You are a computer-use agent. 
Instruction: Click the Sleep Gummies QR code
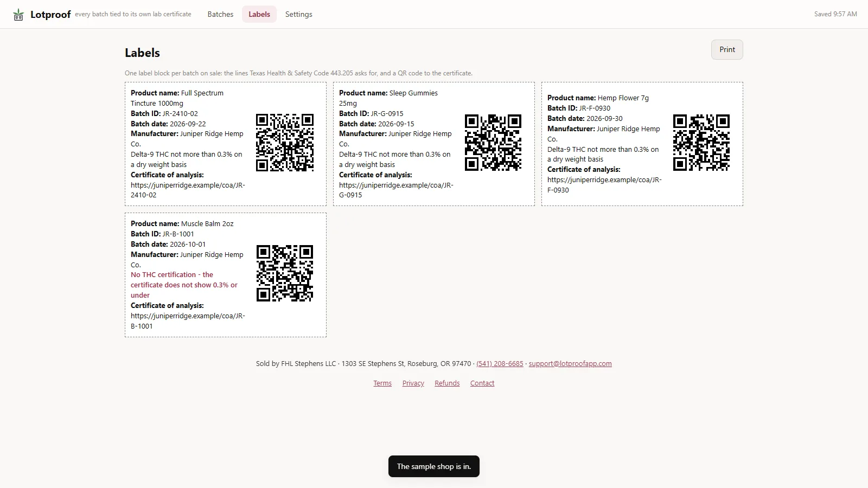point(493,143)
